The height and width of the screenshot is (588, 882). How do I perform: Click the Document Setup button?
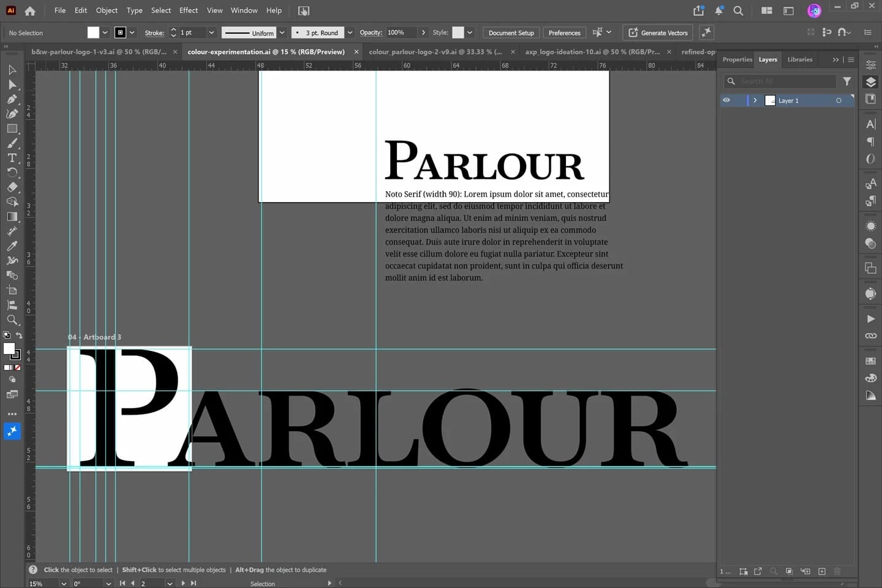coord(511,33)
